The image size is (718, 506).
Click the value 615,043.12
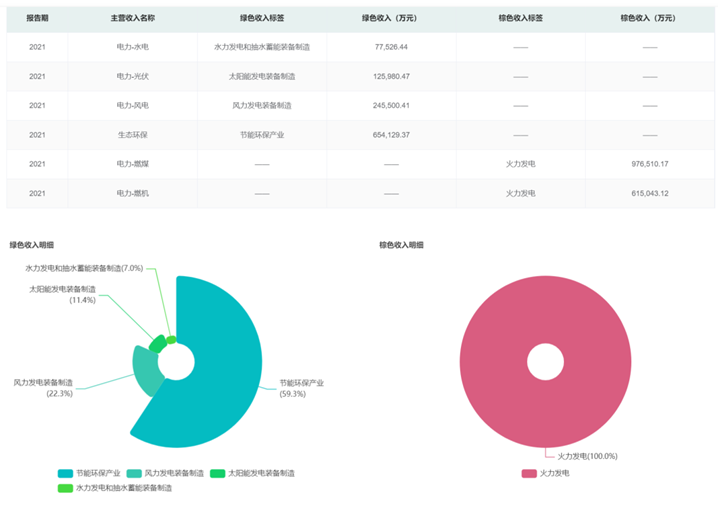650,193
